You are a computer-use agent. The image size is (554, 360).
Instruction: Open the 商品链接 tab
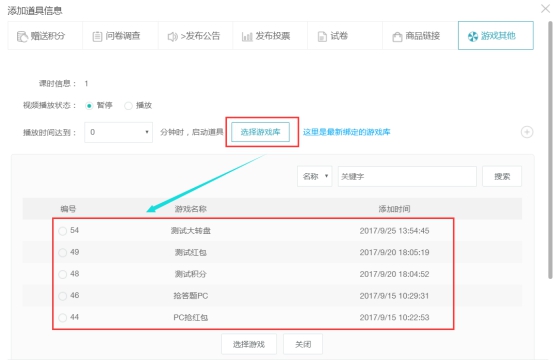420,36
